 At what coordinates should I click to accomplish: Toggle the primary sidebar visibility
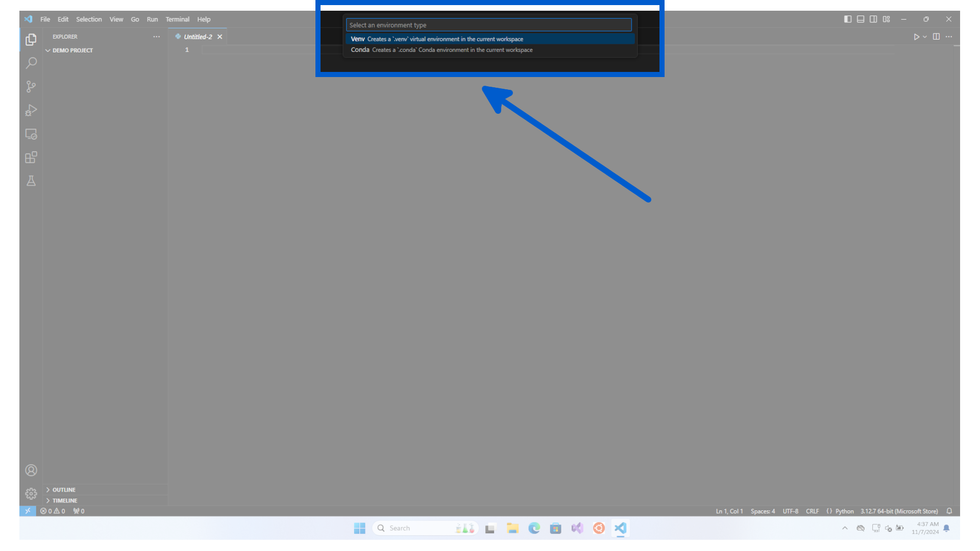tap(848, 19)
